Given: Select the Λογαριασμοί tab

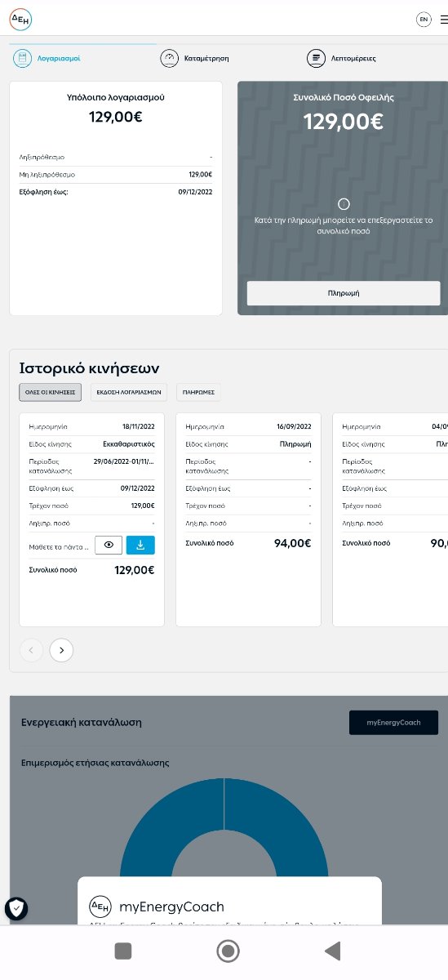Looking at the screenshot, I should tap(47, 58).
